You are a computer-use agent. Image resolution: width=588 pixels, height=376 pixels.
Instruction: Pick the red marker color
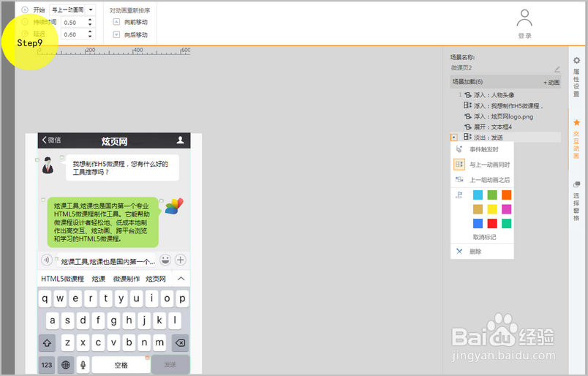coord(492,223)
